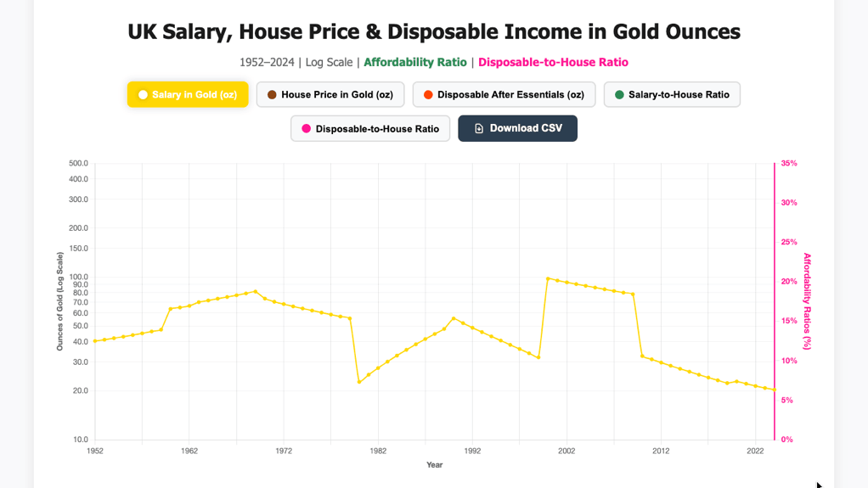Click the 1980 low data point on the line

tap(359, 382)
